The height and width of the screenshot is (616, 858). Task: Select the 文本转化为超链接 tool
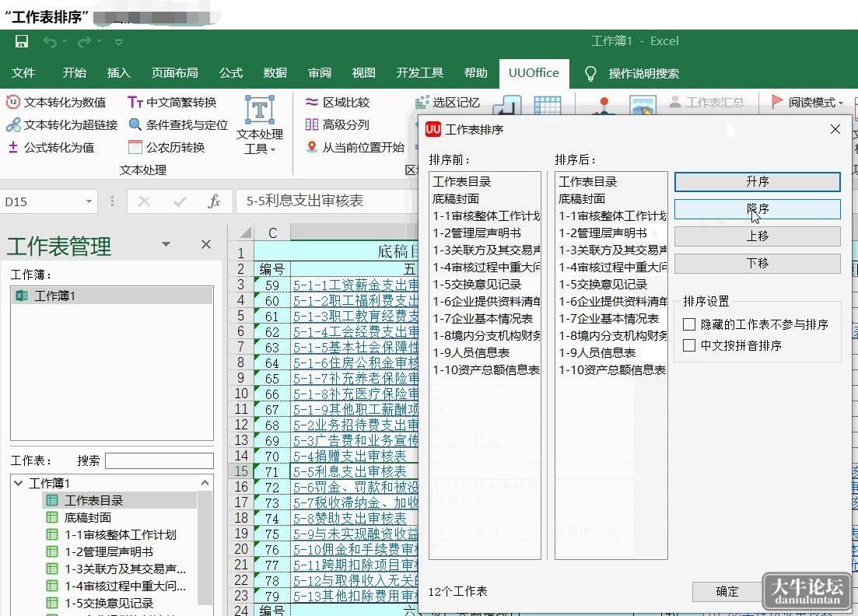[61, 124]
